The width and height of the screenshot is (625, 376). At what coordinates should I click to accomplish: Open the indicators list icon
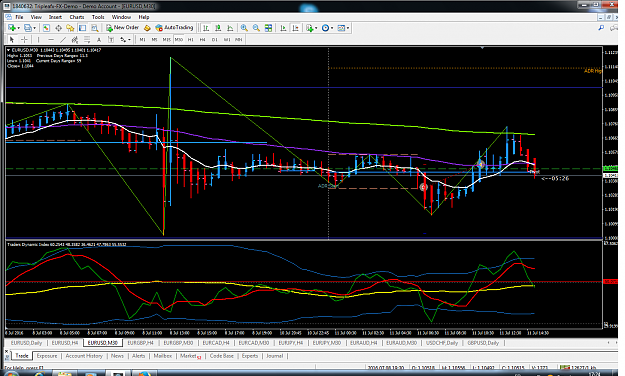[x=309, y=28]
